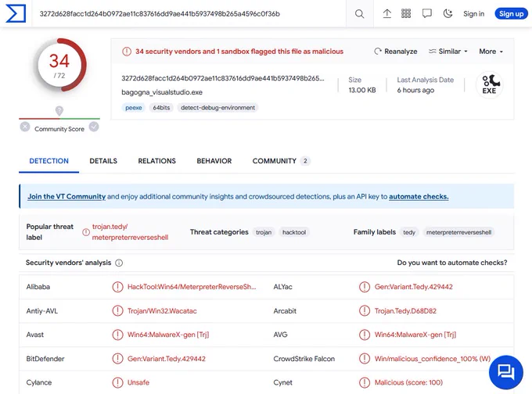Open the blue chat bubble button

[506, 372]
